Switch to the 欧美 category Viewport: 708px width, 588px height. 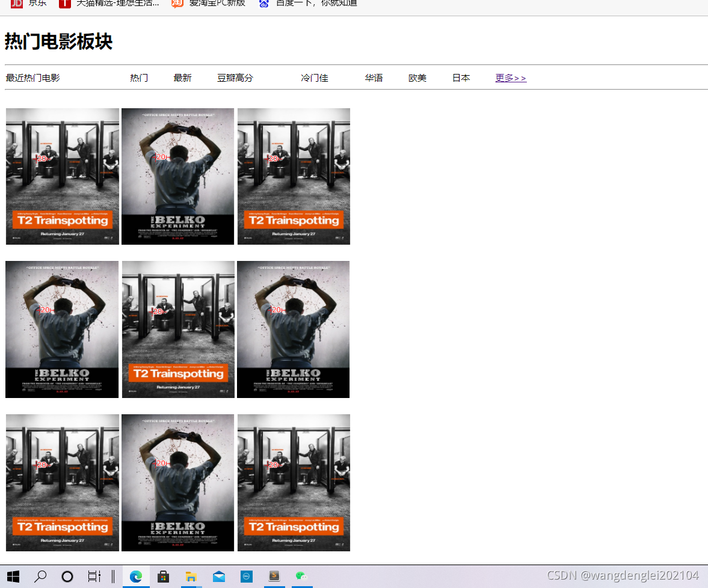pyautogui.click(x=417, y=78)
